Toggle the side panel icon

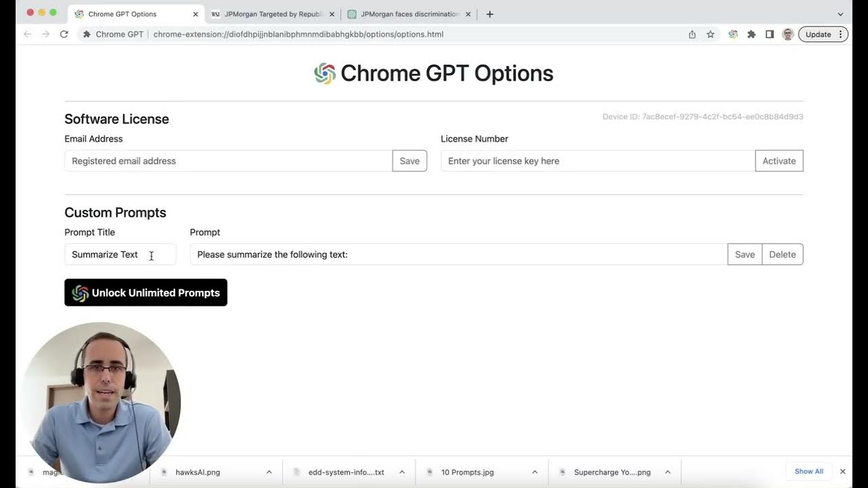[x=770, y=34]
